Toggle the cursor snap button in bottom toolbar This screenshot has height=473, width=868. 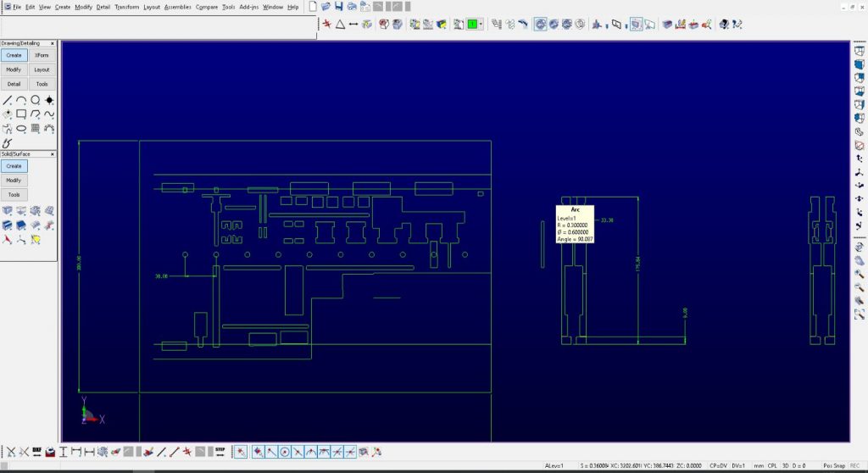[x=241, y=452]
